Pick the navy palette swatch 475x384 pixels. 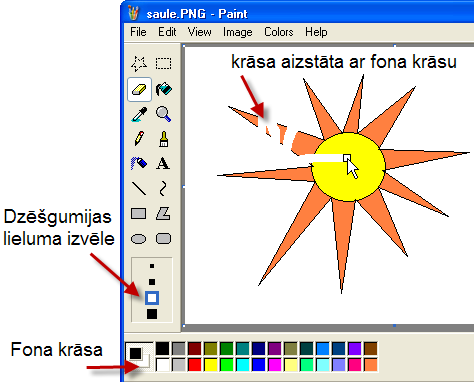point(259,349)
